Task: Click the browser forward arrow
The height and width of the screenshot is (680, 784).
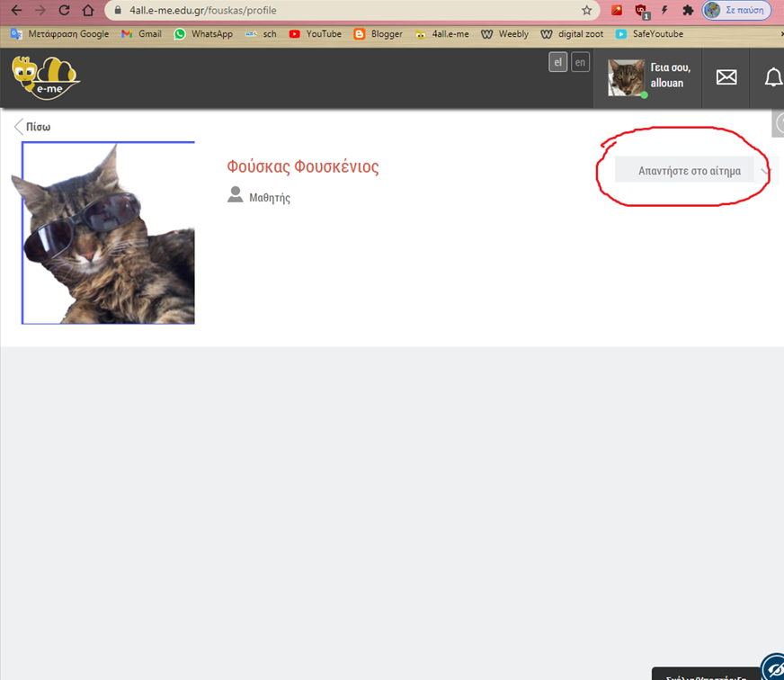Action: tap(40, 10)
